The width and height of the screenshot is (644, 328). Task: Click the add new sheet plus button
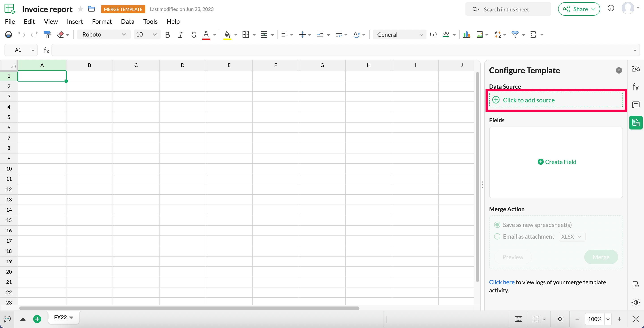point(37,319)
